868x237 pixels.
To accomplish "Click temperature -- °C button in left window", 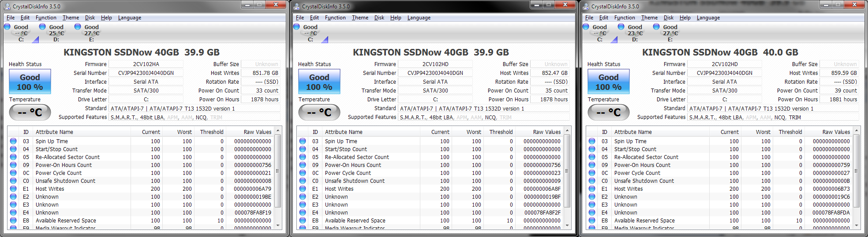I will click(x=30, y=112).
